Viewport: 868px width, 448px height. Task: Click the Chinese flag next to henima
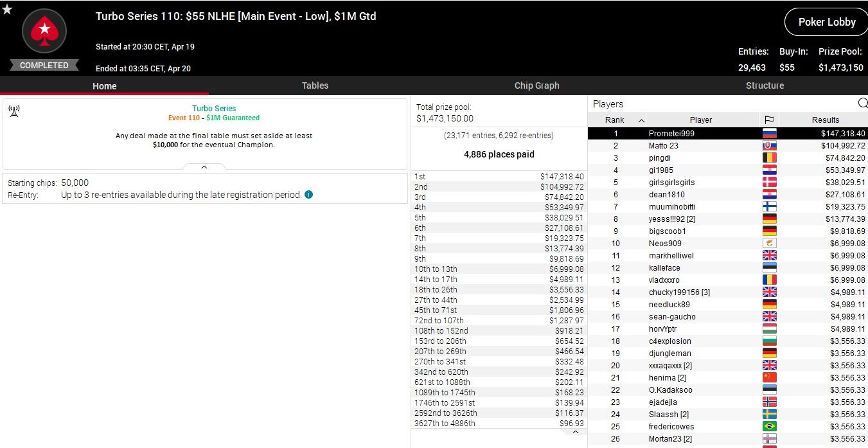(769, 378)
